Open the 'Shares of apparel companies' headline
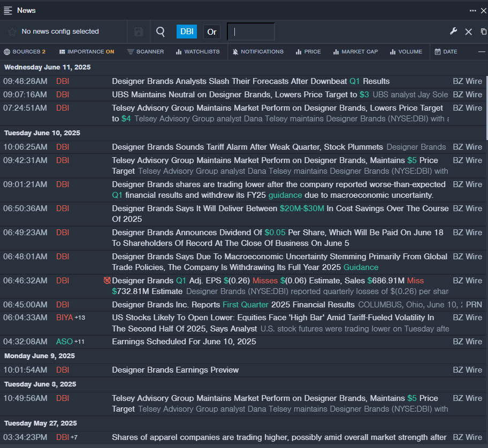 [279, 437]
